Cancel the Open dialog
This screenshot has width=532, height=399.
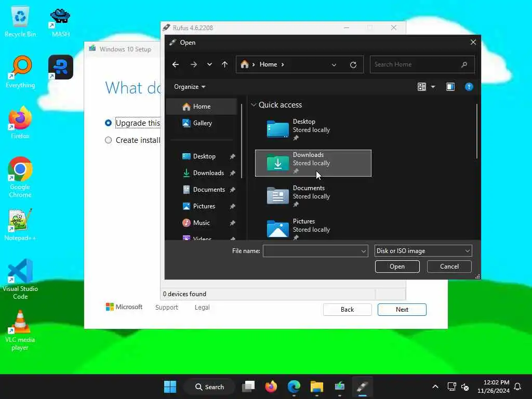point(449,267)
